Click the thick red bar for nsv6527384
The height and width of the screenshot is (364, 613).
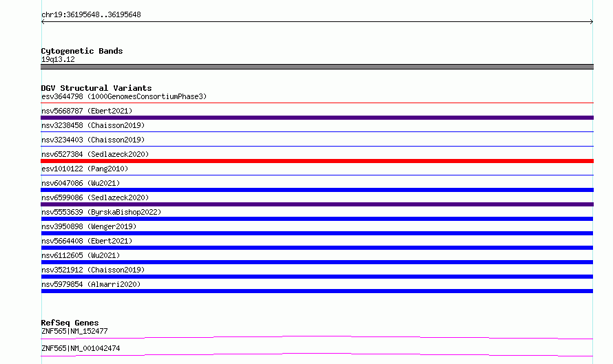[317, 161]
